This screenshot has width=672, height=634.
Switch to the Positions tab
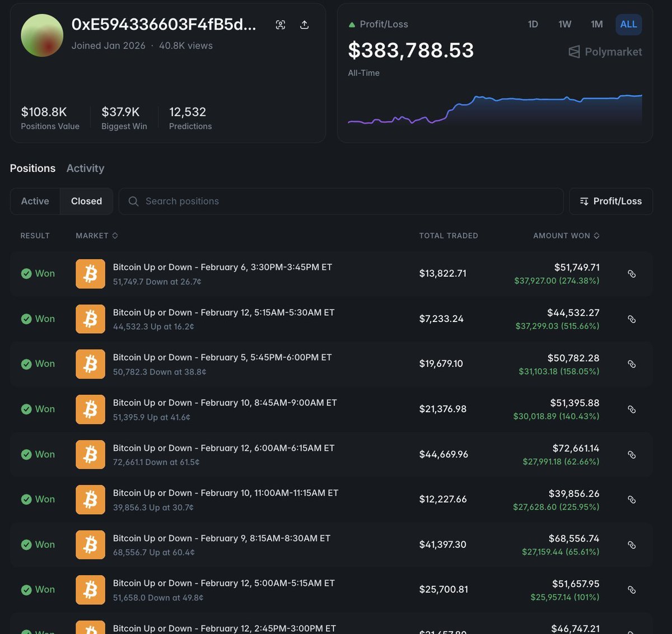pos(32,168)
